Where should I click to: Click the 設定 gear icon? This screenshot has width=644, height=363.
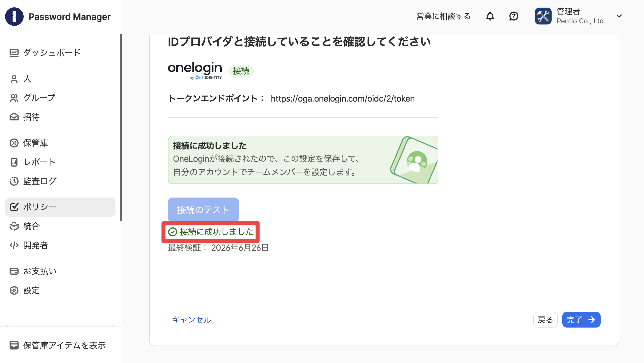(x=14, y=290)
